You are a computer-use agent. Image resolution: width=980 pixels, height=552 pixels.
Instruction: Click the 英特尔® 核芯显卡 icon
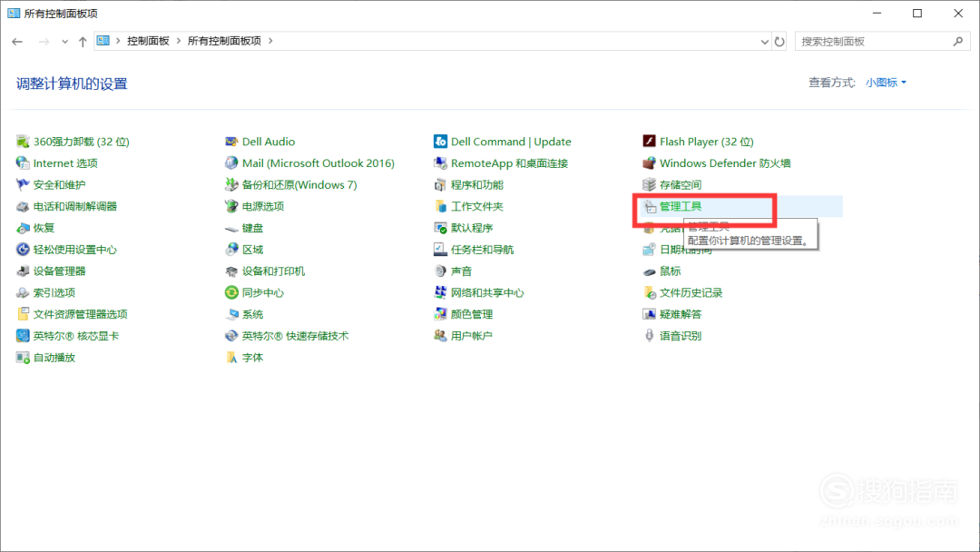(23, 336)
